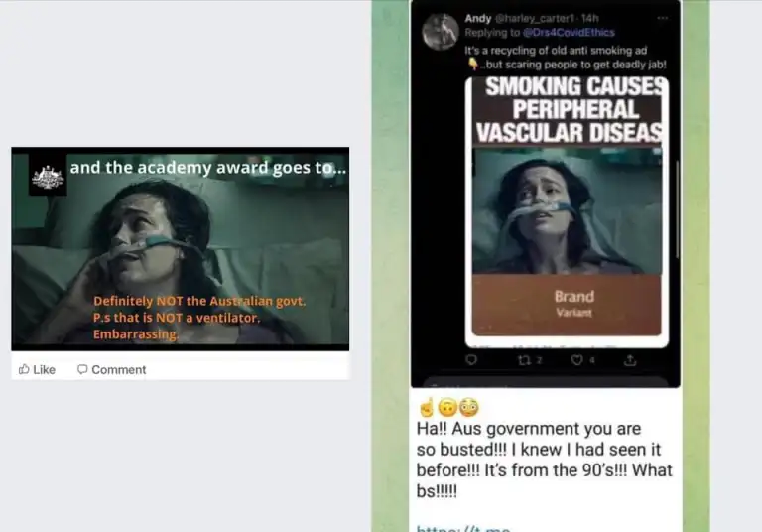Open Andy's profile avatar
Image resolution: width=762 pixels, height=532 pixels.
coord(441,32)
